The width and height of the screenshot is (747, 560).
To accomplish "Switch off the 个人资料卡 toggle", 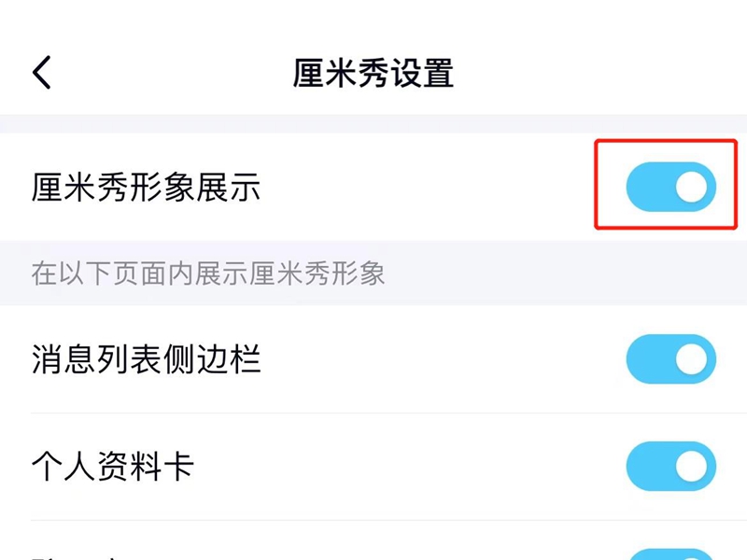I will [x=670, y=467].
